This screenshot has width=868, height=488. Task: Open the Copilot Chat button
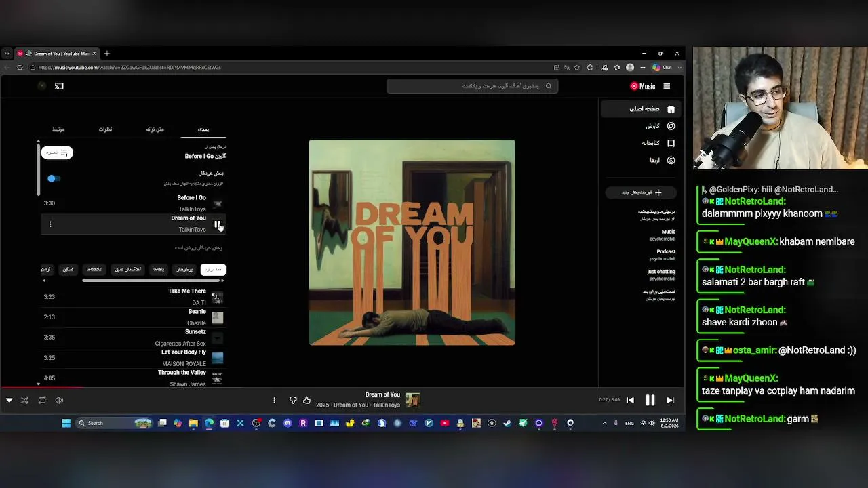click(663, 68)
